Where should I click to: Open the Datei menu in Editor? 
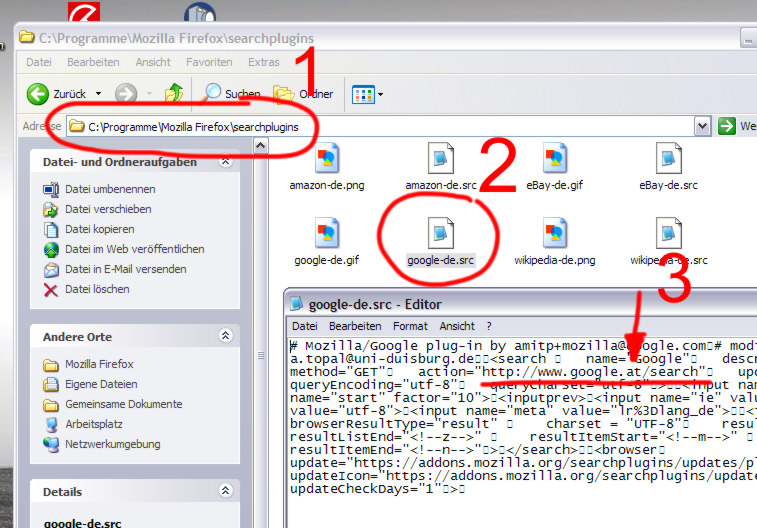(x=305, y=326)
